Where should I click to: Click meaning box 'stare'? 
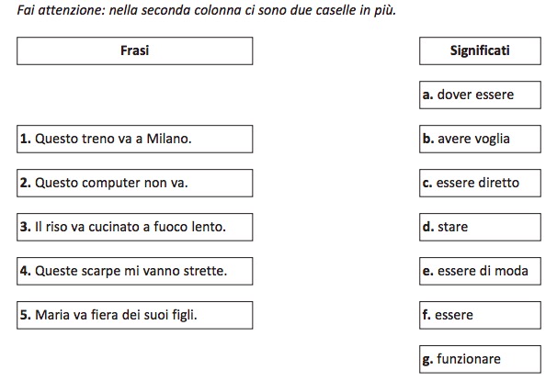click(x=480, y=227)
